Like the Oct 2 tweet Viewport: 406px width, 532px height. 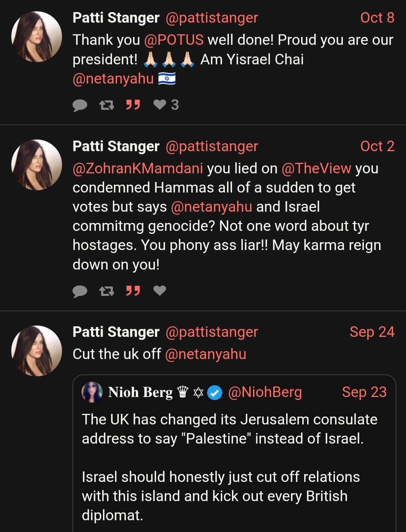[160, 290]
